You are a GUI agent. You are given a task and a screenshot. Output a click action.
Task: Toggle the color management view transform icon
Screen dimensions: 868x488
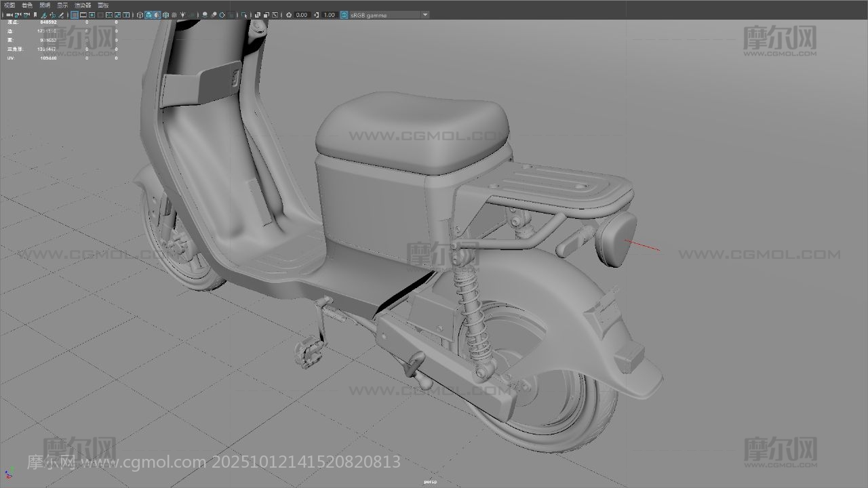[x=344, y=14]
